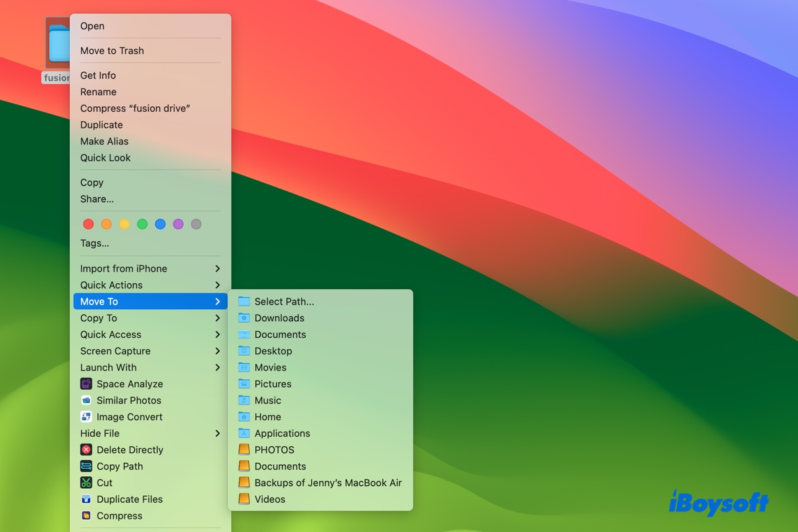Click the Space Analyze icon

[x=86, y=384]
